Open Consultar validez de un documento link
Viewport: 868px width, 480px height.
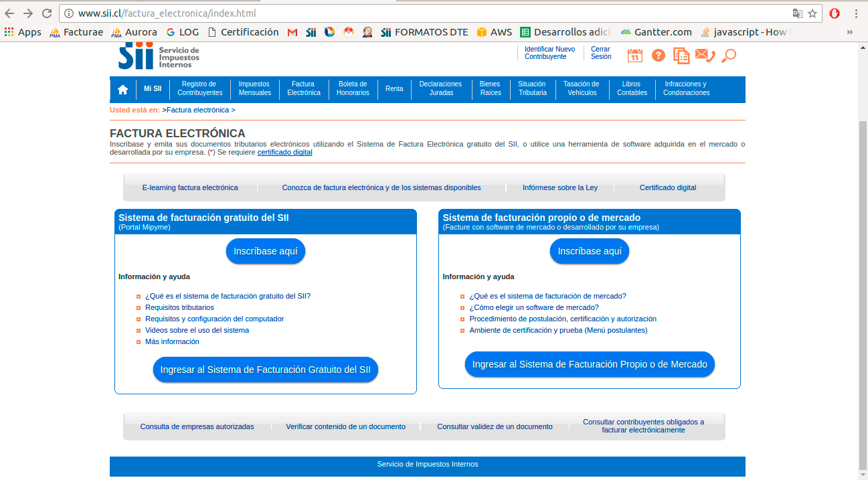(495, 426)
